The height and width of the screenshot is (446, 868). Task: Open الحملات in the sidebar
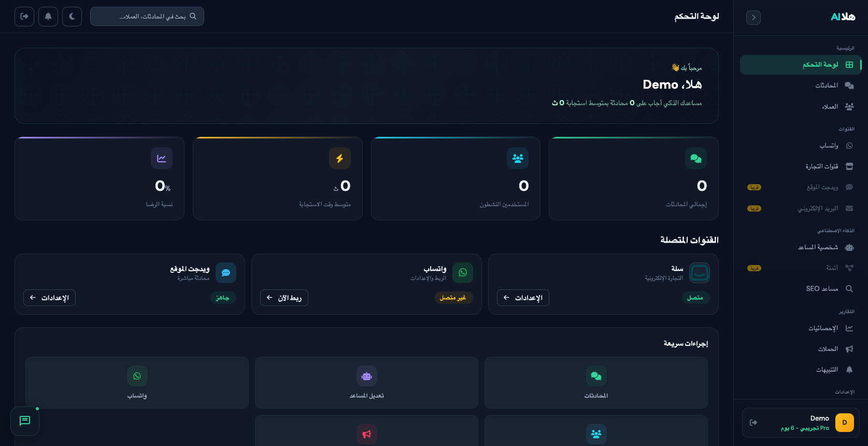point(801,349)
